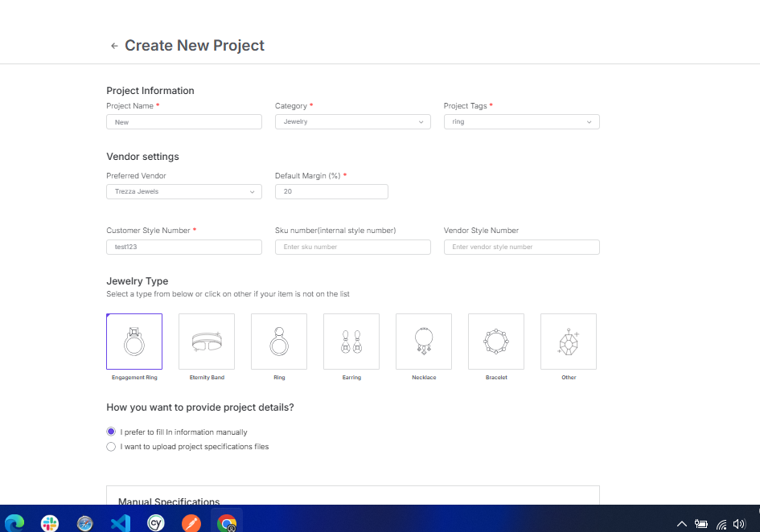Screen dimensions: 760x532
Task: Open Visual Studio Code from taskbar
Action: tap(121, 523)
